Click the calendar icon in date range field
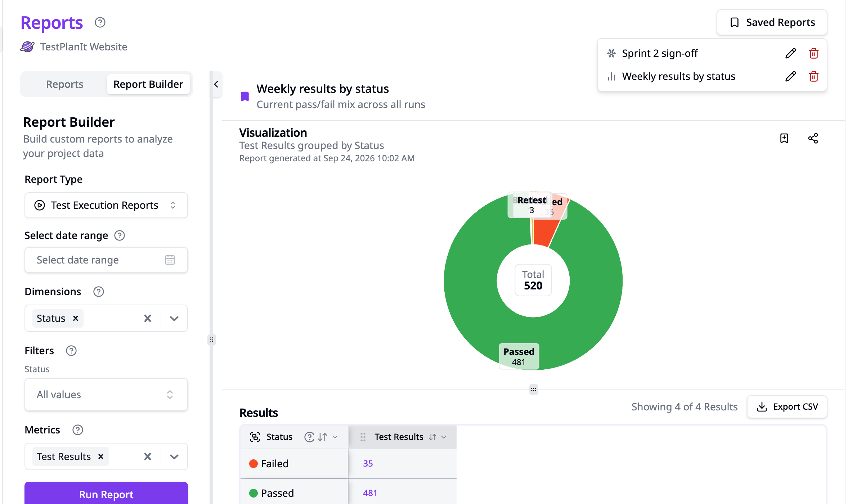 (170, 260)
